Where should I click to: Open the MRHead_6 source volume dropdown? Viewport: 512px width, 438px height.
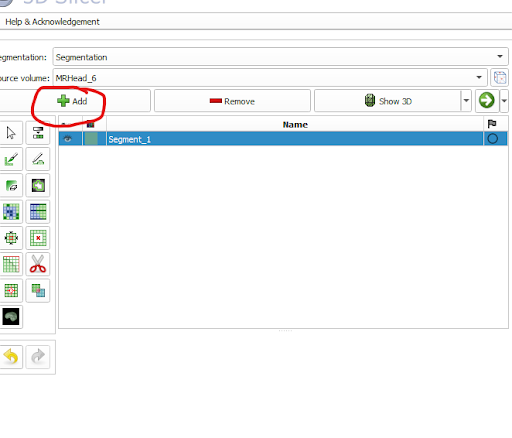pyautogui.click(x=270, y=78)
